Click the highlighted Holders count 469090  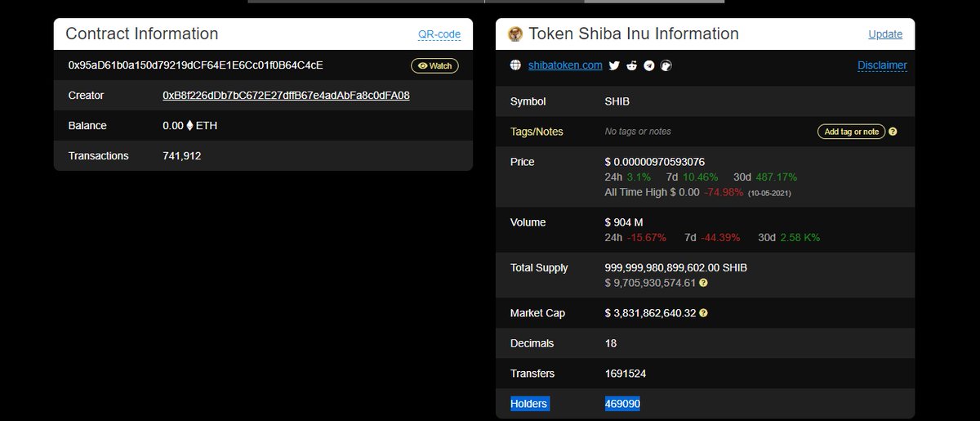pyautogui.click(x=622, y=404)
